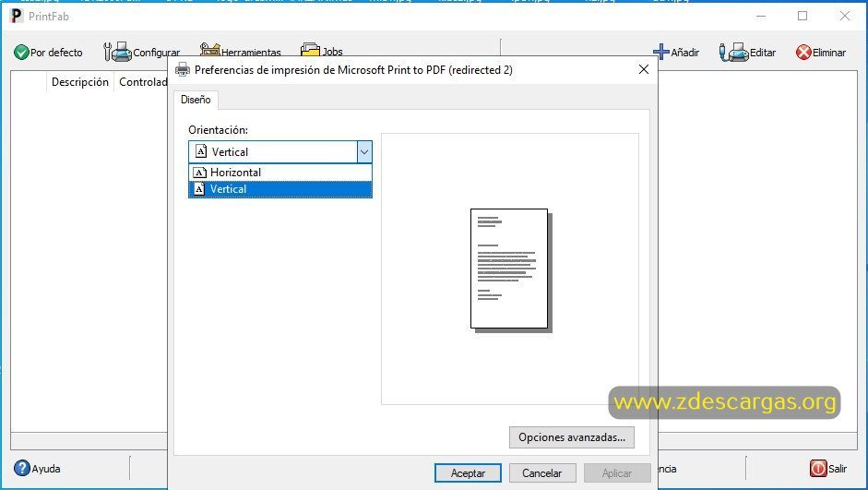868x490 pixels.
Task: Open the Herramientas toolbox icon
Action: coord(209,51)
